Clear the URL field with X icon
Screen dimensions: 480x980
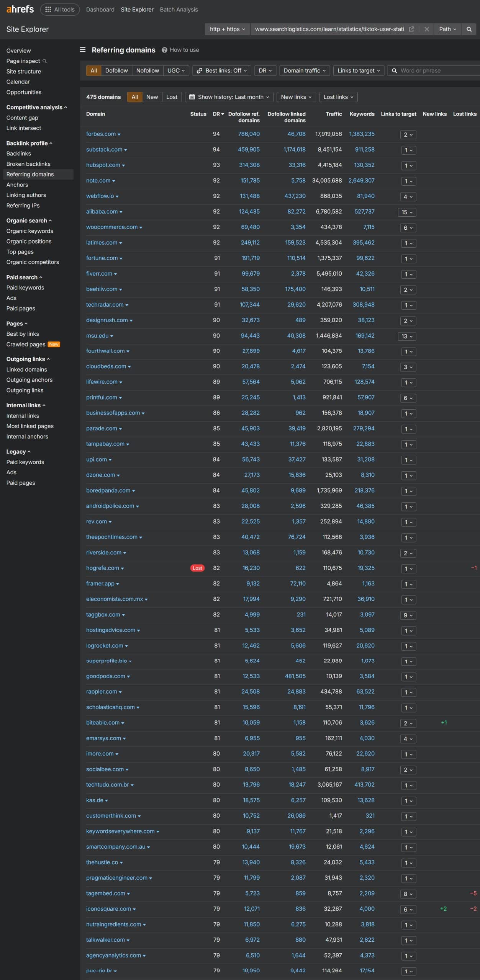pos(426,29)
